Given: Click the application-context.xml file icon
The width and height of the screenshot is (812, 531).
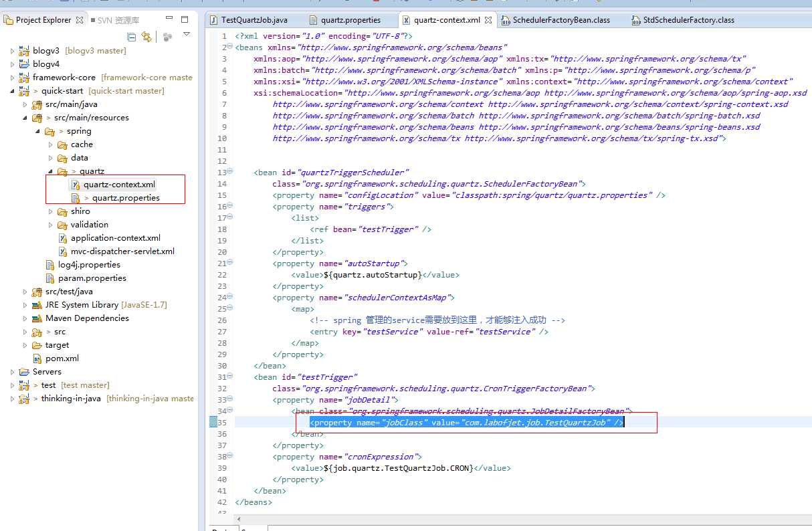Looking at the screenshot, I should [x=63, y=238].
